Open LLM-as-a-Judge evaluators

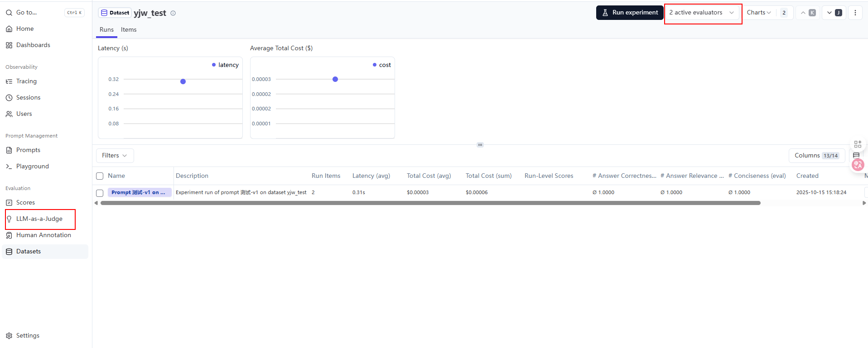click(x=40, y=219)
